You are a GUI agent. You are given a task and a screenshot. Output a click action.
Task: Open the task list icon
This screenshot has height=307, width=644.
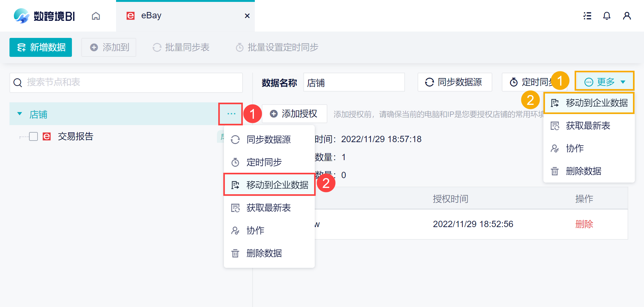(587, 16)
